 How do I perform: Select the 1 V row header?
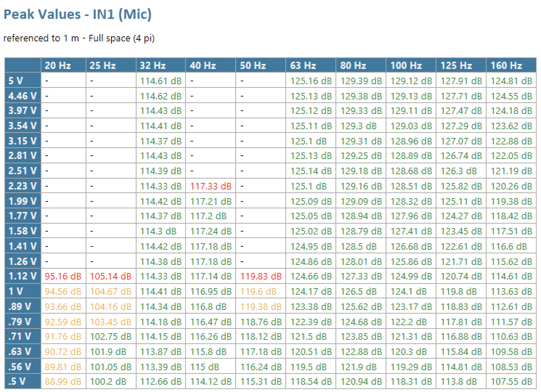[23, 291]
